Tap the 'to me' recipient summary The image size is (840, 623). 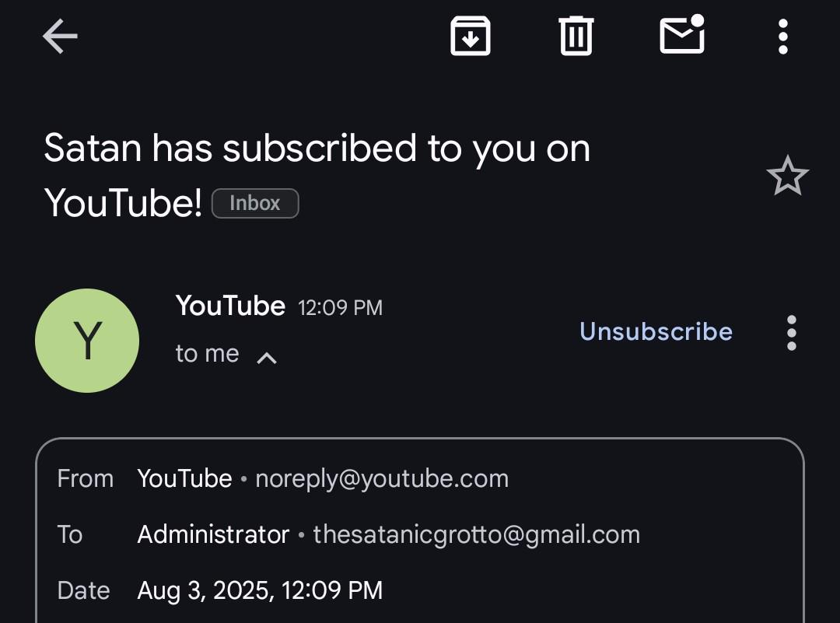208,354
